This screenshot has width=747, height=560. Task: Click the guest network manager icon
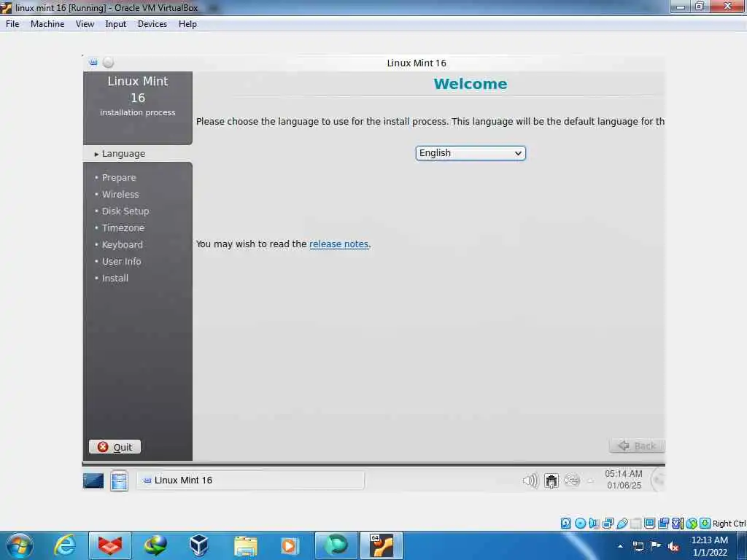coord(551,481)
